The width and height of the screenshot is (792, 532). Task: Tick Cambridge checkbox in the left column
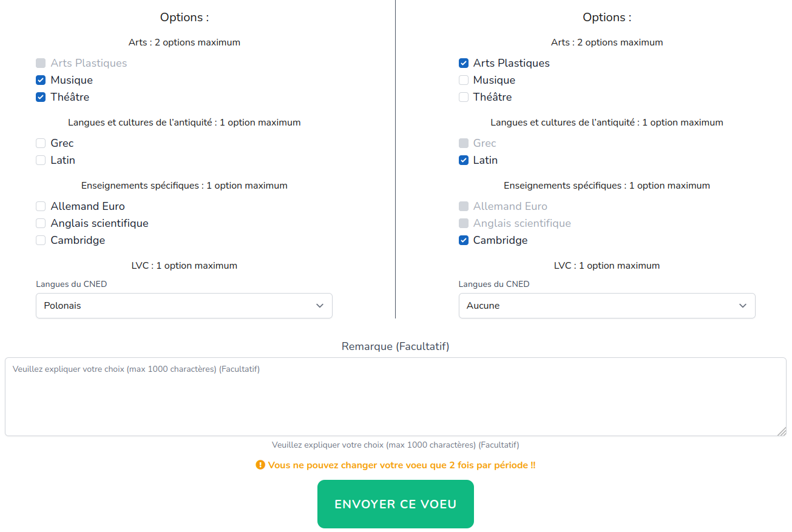coord(41,240)
